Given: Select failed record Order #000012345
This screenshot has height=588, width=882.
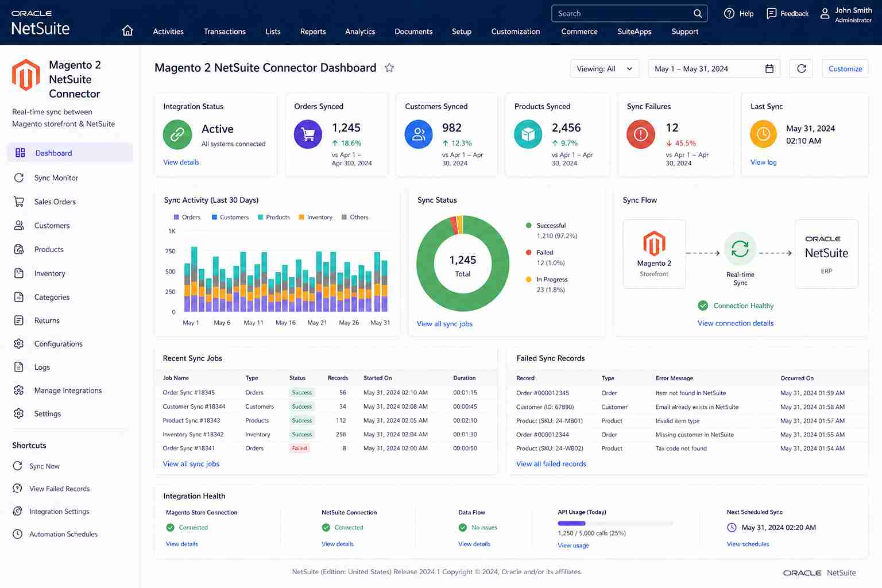Looking at the screenshot, I should coord(543,393).
